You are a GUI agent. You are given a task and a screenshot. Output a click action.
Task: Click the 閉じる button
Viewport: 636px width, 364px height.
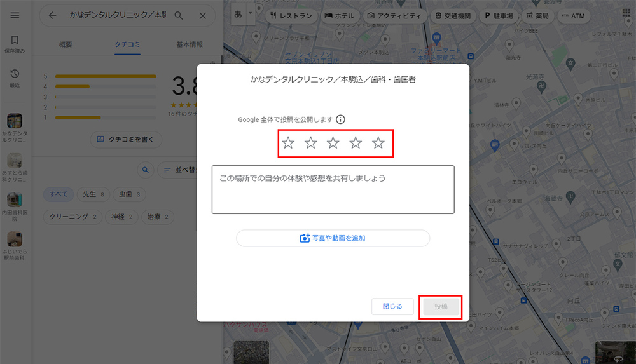pyautogui.click(x=392, y=306)
